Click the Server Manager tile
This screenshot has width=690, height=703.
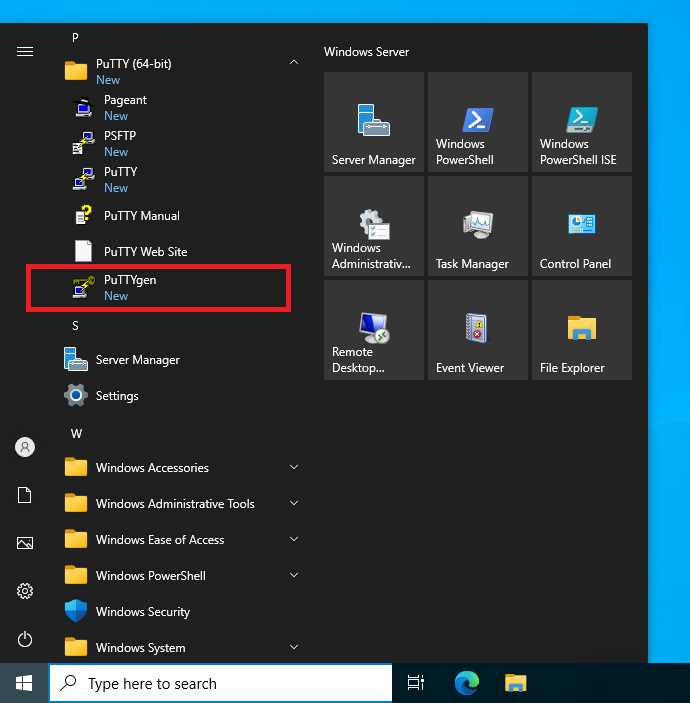coord(374,122)
